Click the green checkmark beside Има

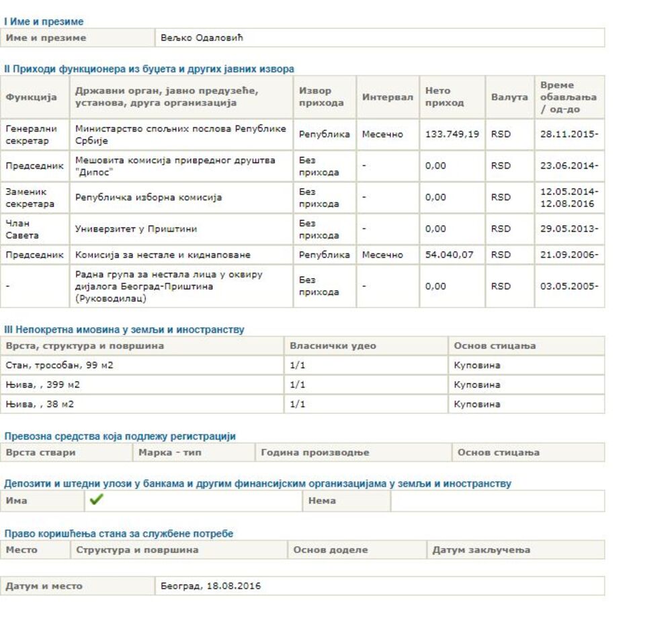tap(96, 501)
